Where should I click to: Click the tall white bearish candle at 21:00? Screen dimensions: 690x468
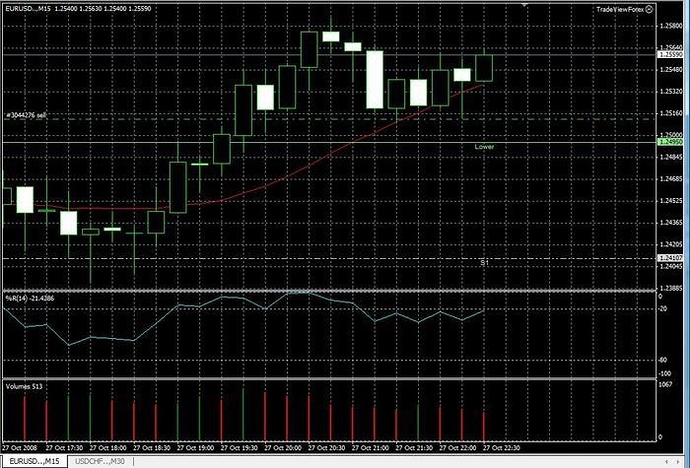(x=374, y=80)
